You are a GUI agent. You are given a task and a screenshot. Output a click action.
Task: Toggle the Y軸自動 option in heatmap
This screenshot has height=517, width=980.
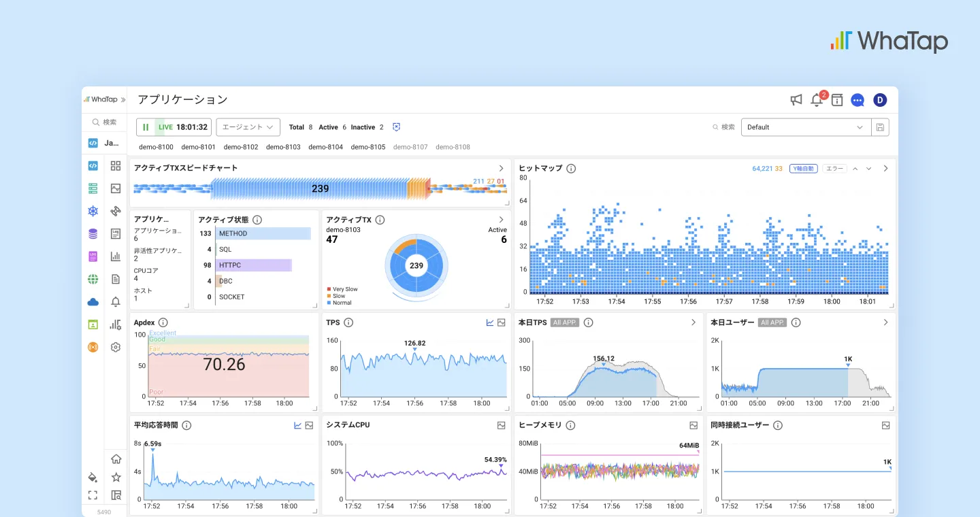(x=803, y=168)
